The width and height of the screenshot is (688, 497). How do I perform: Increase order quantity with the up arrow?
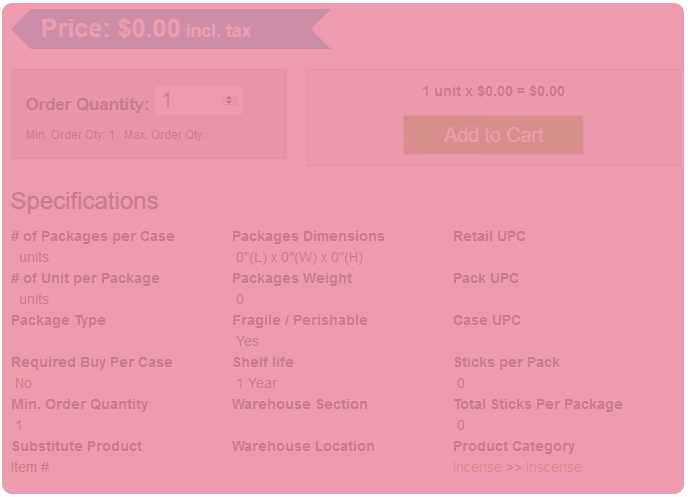point(229,97)
